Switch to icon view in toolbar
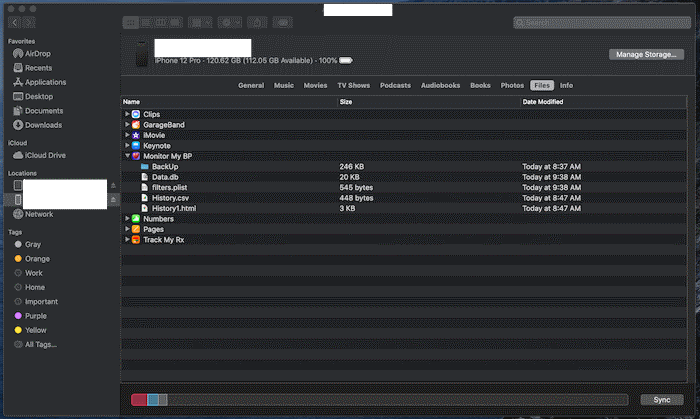Image resolution: width=700 pixels, height=419 pixels. tap(130, 22)
